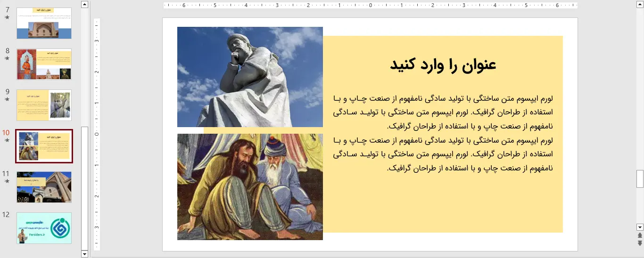The height and width of the screenshot is (258, 644).
Task: Click the slide editor scroll up arrow
Action: point(640,5)
